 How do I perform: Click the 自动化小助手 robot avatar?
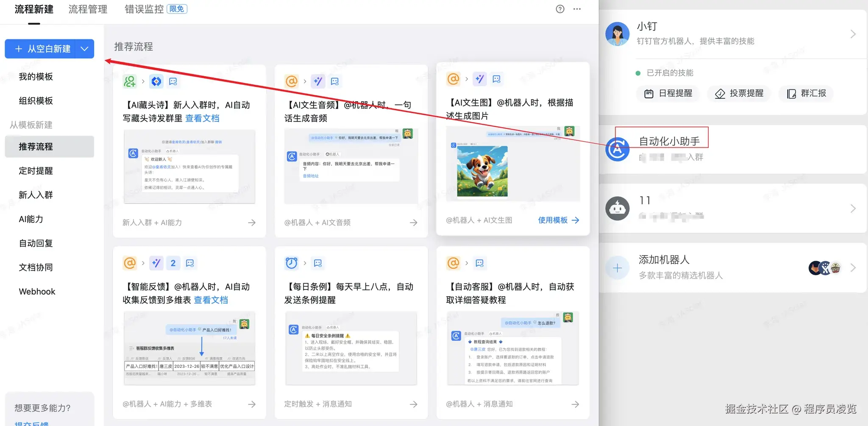click(x=618, y=149)
